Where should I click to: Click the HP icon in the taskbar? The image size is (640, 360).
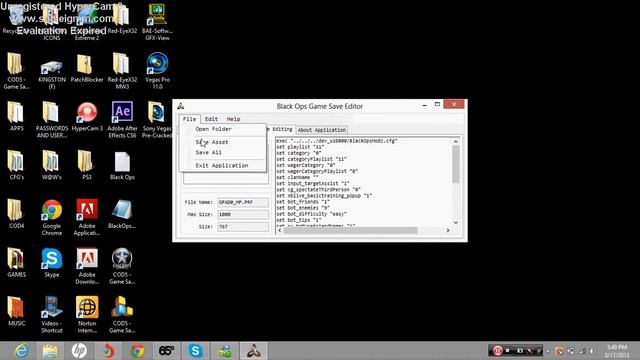click(79, 351)
